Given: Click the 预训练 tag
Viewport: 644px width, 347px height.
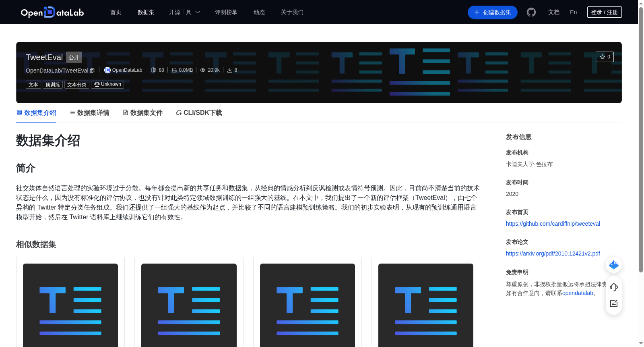Looking at the screenshot, I should click(53, 85).
